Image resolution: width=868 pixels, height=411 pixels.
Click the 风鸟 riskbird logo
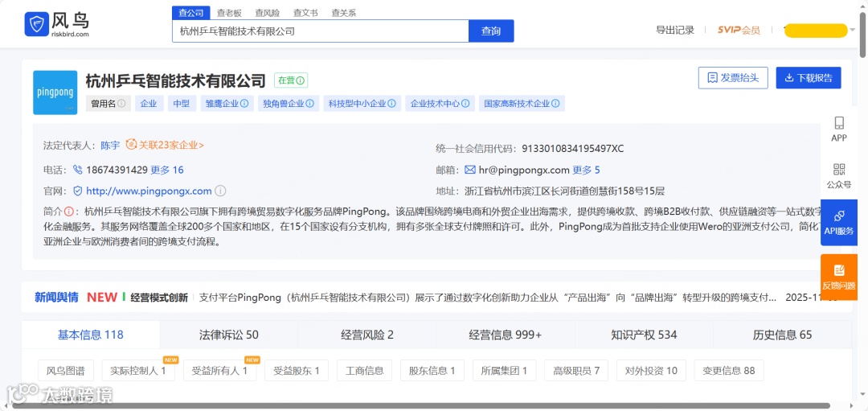(x=56, y=24)
